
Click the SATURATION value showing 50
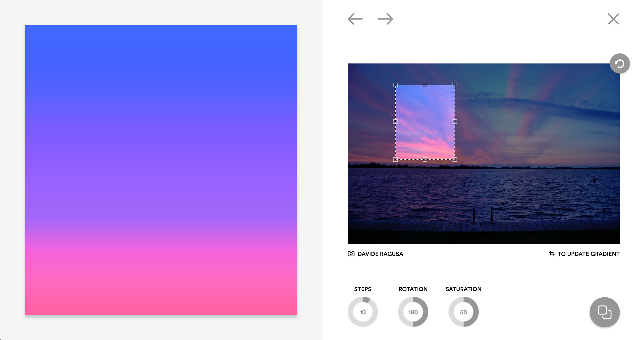464,312
